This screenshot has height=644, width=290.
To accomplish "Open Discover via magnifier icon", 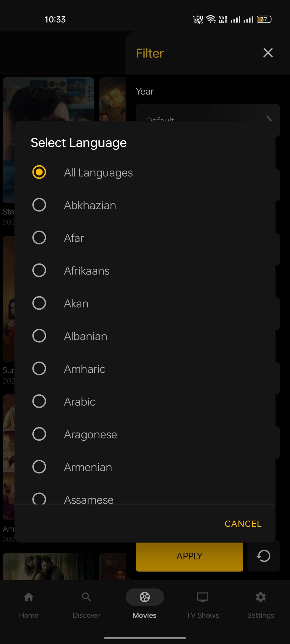I will pyautogui.click(x=86, y=597).
